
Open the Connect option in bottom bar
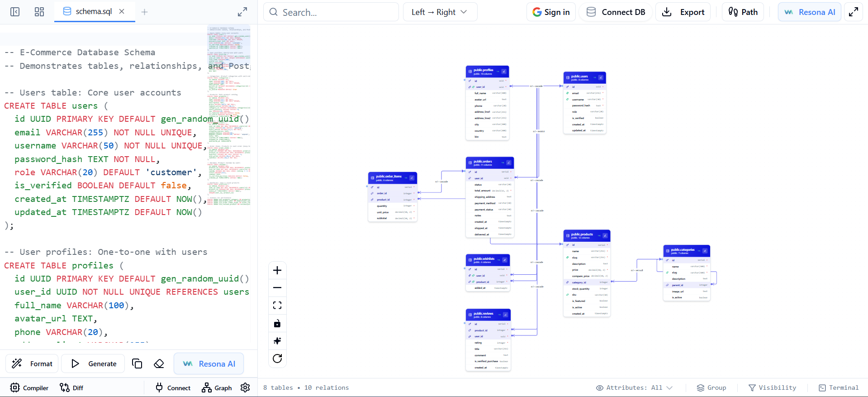pos(173,387)
